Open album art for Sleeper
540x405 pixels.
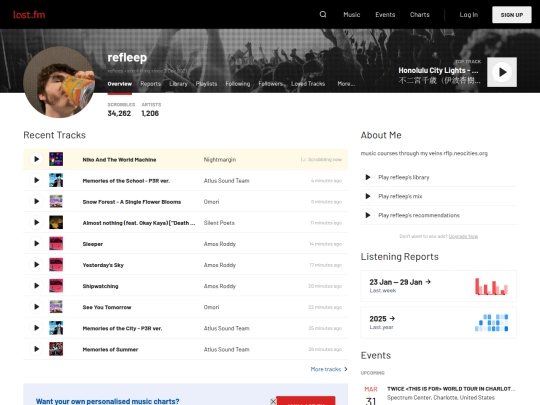coord(56,243)
